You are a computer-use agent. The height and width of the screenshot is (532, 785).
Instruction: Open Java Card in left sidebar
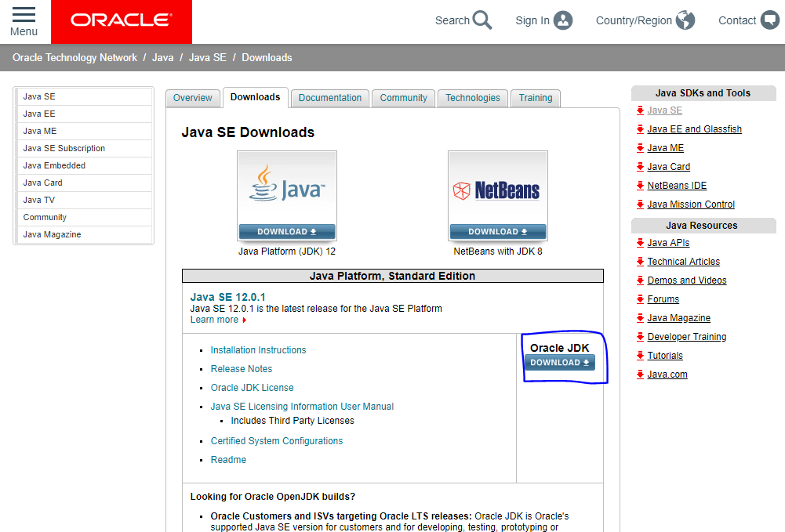[x=84, y=183]
